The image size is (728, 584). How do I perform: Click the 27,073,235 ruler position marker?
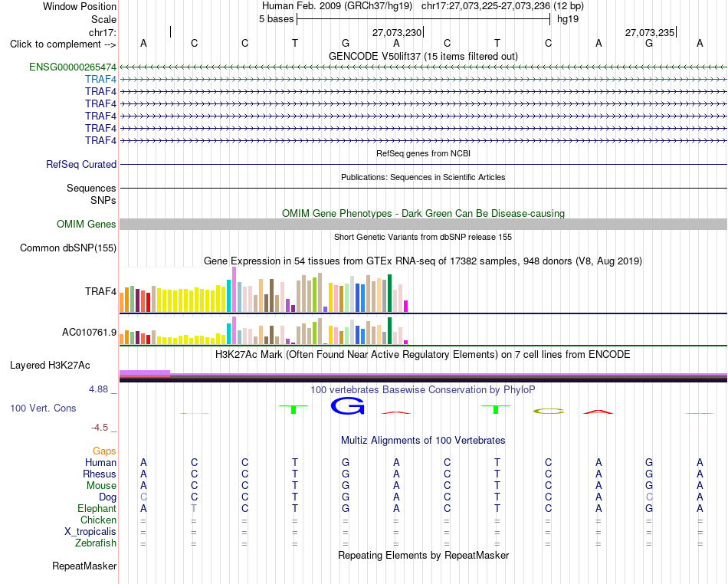click(650, 32)
